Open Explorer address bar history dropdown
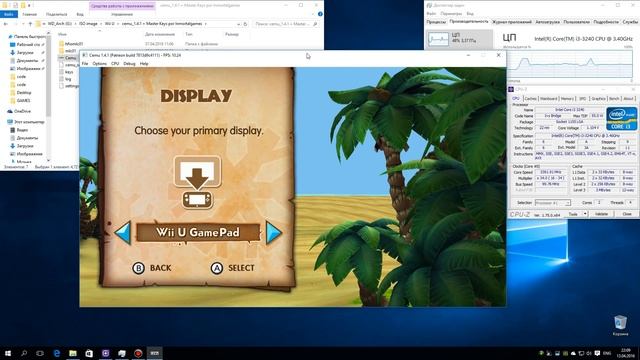640x360 pixels. (238, 24)
